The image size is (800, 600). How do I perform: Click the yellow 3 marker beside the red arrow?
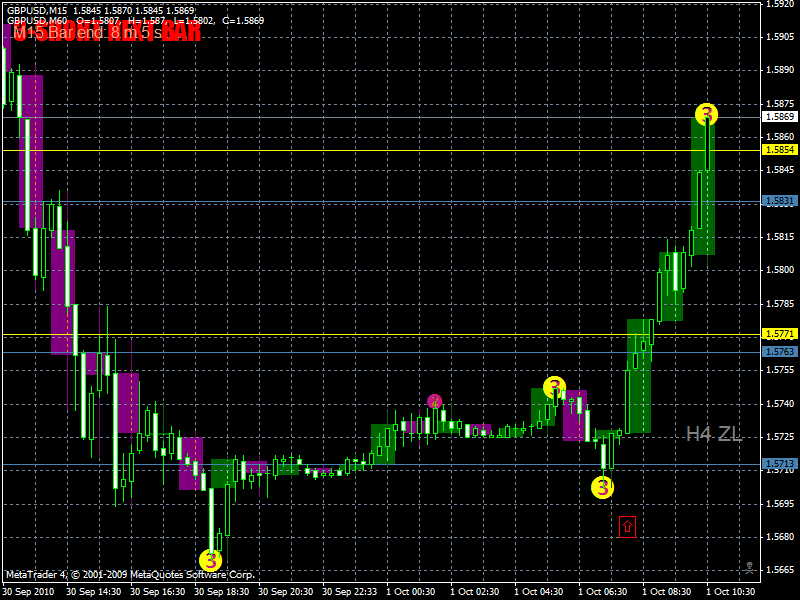tap(603, 487)
